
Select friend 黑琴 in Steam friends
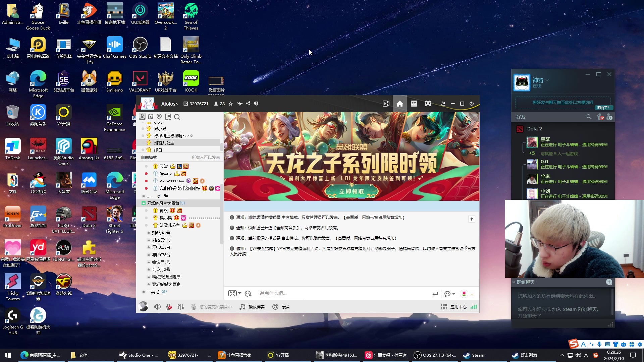(x=567, y=142)
